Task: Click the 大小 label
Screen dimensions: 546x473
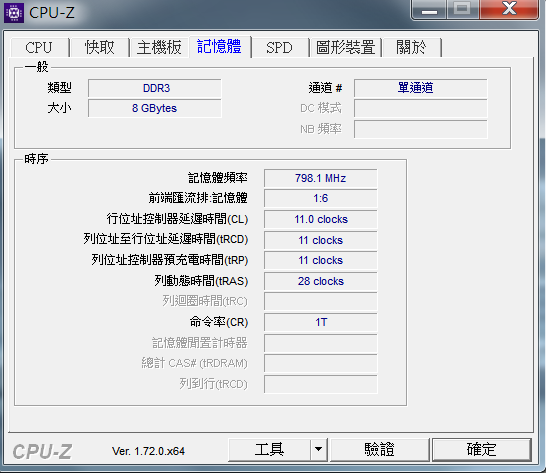Action: click(x=60, y=108)
